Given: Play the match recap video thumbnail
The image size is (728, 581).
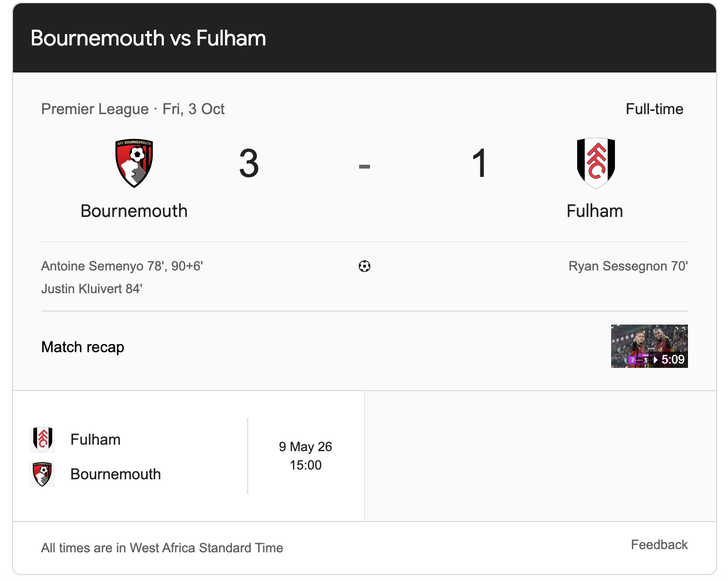Looking at the screenshot, I should [x=649, y=346].
